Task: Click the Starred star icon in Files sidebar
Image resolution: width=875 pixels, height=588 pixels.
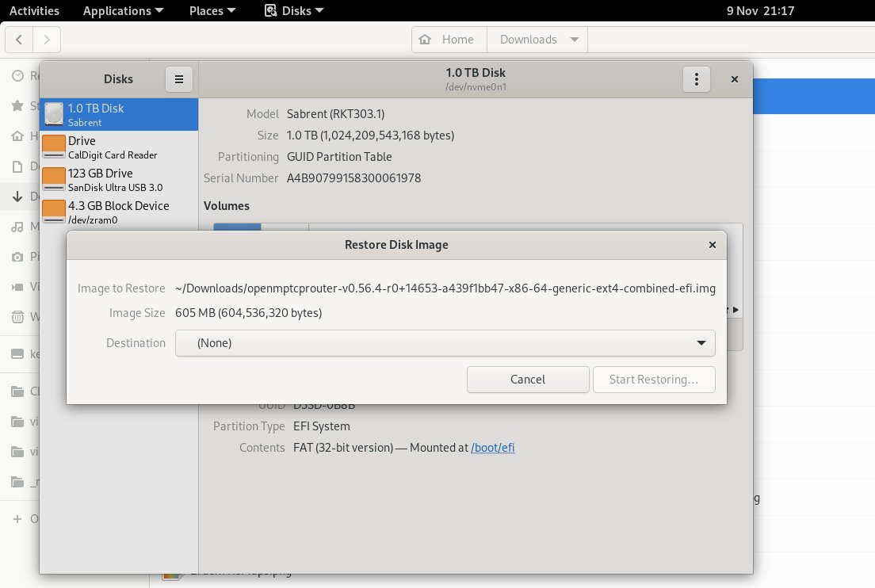Action: (x=18, y=105)
